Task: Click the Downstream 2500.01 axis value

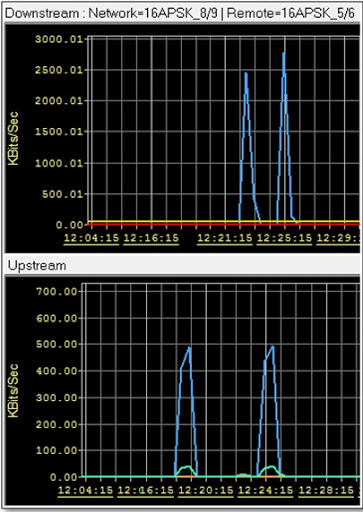Action: (x=59, y=70)
